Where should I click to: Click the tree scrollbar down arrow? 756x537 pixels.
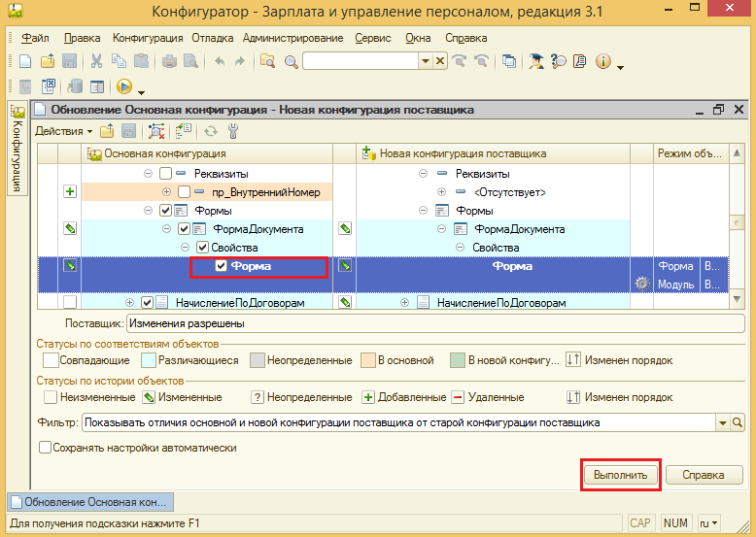click(737, 299)
